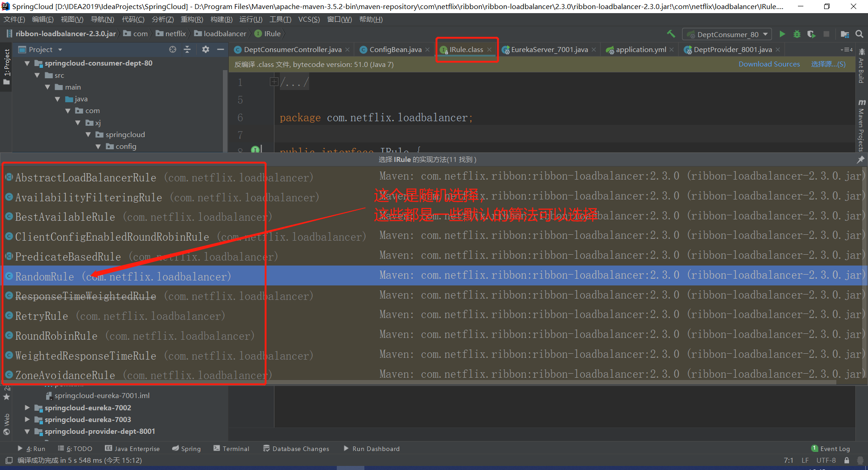This screenshot has width=868, height=470.
Task: Open Search Everywhere with the magnifier icon
Action: click(x=859, y=34)
